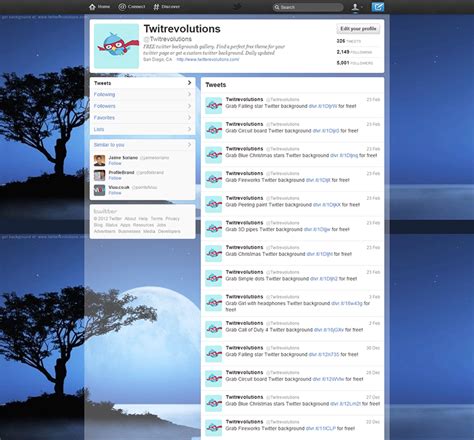
Task: Open the Following row chevron
Action: pos(189,94)
